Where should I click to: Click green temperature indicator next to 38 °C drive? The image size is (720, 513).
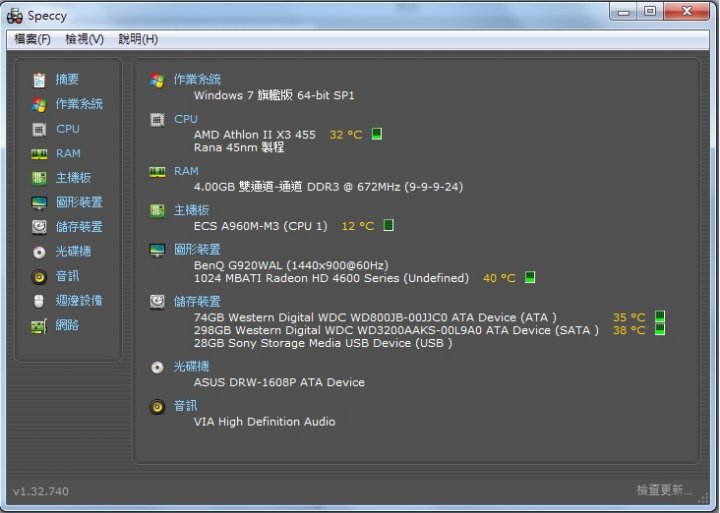click(x=660, y=329)
